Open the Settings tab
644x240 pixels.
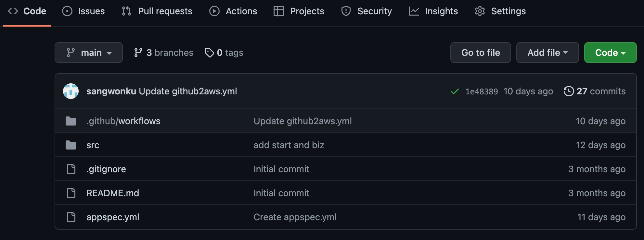pyautogui.click(x=500, y=11)
